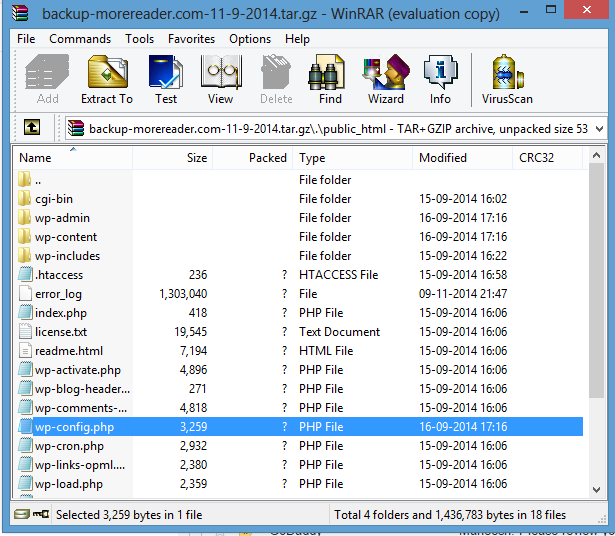Click modified date 15-09-2014 16:22
Screen dimensions: 615x536
(463, 256)
